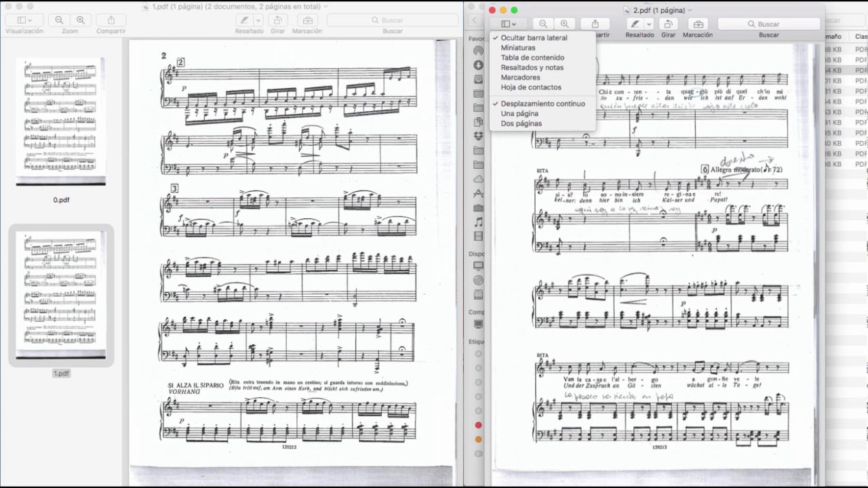This screenshot has height=488, width=868.
Task: Open the 2.pdf title chevron menu
Action: click(690, 10)
